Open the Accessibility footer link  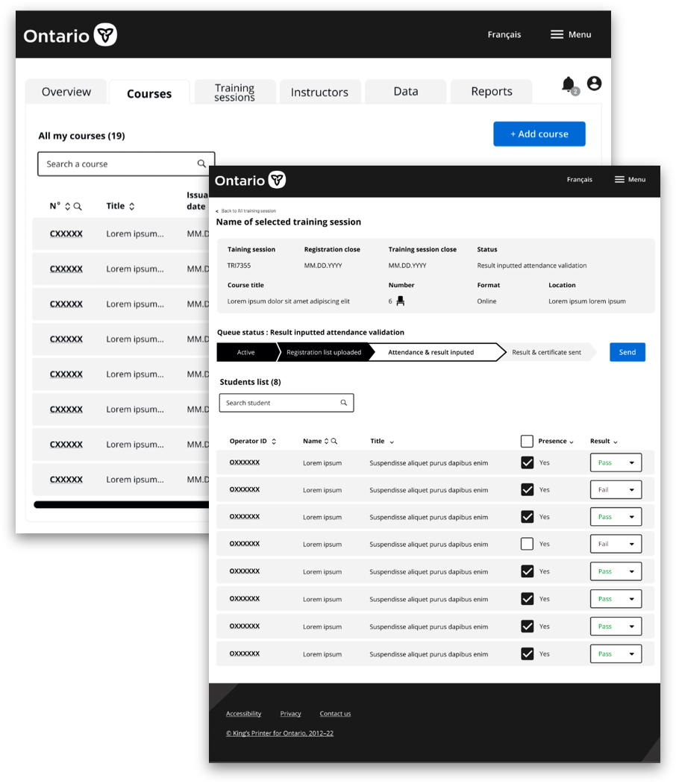[243, 713]
